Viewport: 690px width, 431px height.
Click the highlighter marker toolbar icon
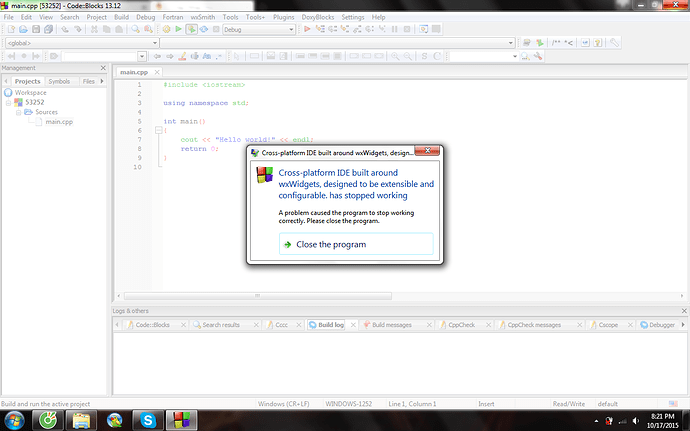pos(182,56)
